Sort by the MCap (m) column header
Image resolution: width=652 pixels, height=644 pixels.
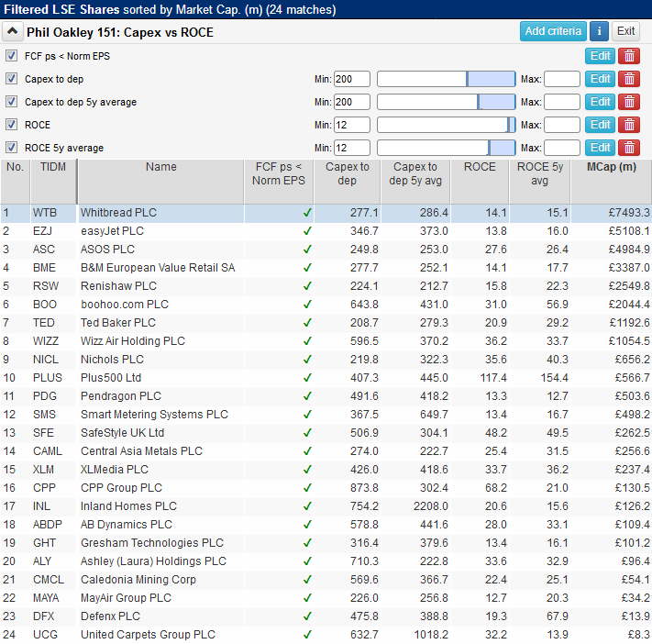(x=612, y=182)
